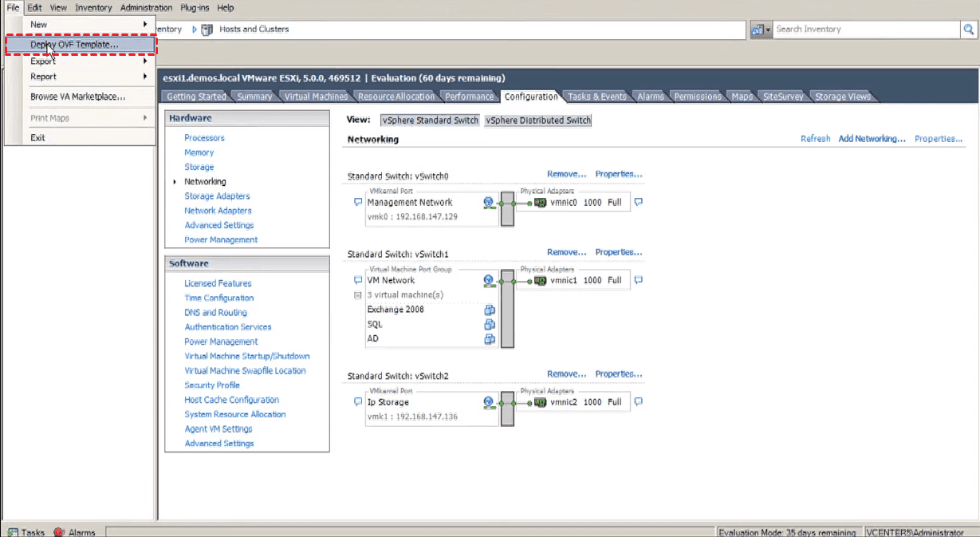
Task: Open the Tasks panel in status bar
Action: 26,532
